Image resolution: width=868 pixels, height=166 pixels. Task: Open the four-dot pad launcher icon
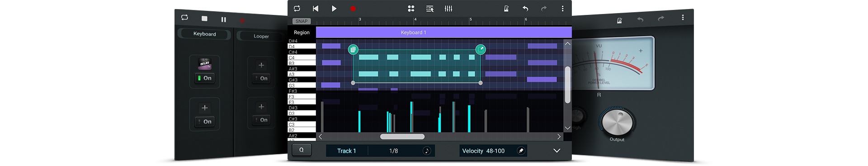tap(411, 9)
